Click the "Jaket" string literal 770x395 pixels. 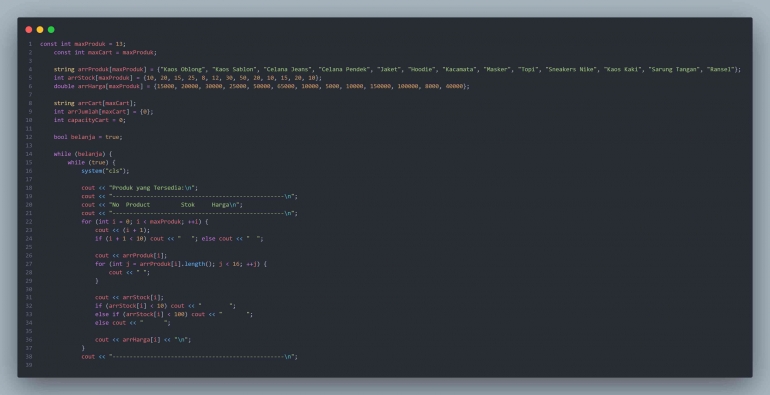[x=388, y=69]
